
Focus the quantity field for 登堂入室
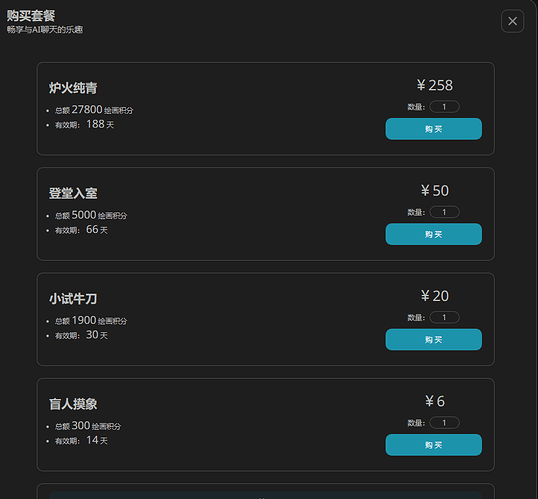click(x=444, y=212)
